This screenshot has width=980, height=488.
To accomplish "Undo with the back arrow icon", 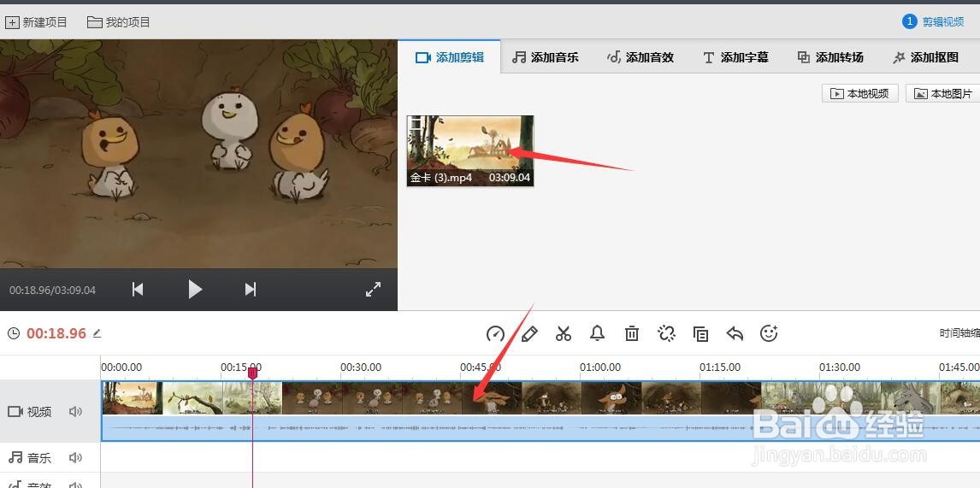I will [x=735, y=333].
